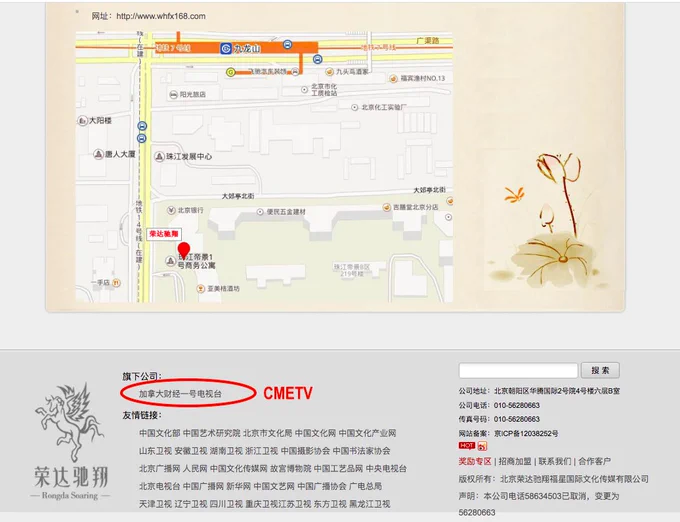
Task: Open the 东方卫视 link
Action: [x=330, y=504]
